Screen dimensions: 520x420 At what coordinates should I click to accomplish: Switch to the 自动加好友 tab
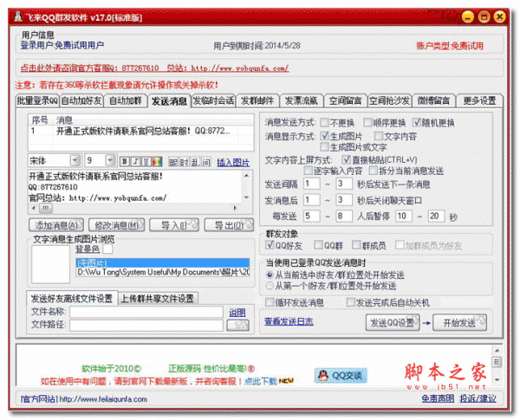[81, 100]
